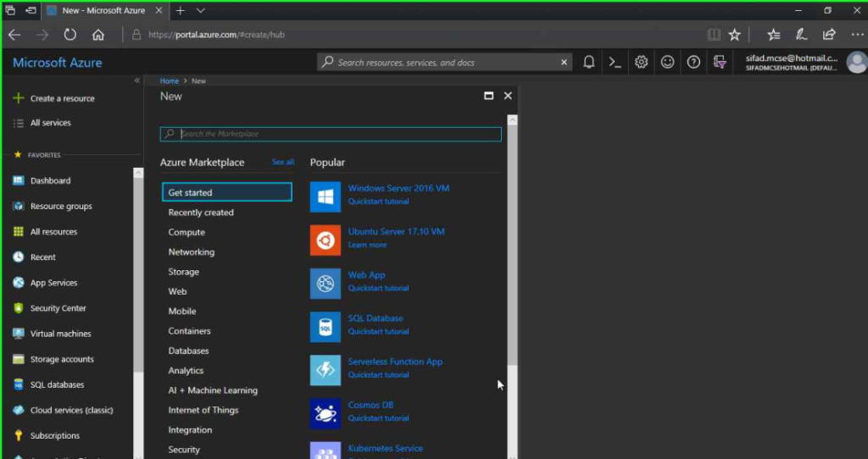Click the Windows Server 2016 VM icon
Screen dimensions: 868x459
click(325, 196)
